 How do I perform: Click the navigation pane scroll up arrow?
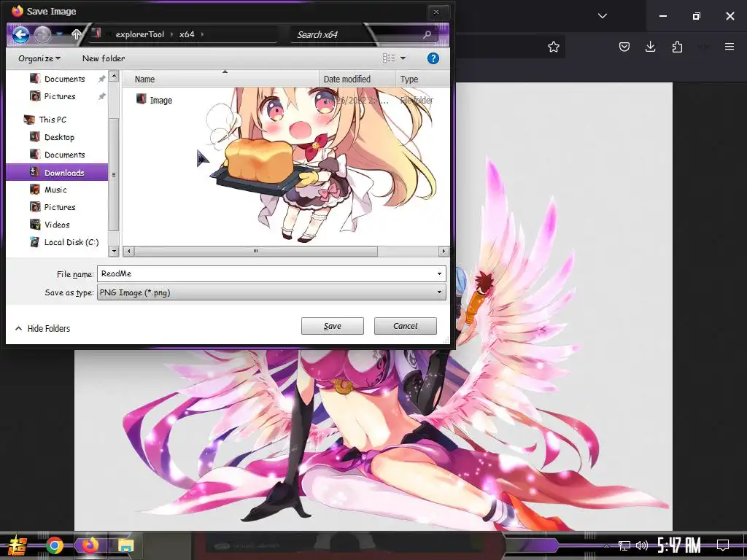point(113,76)
